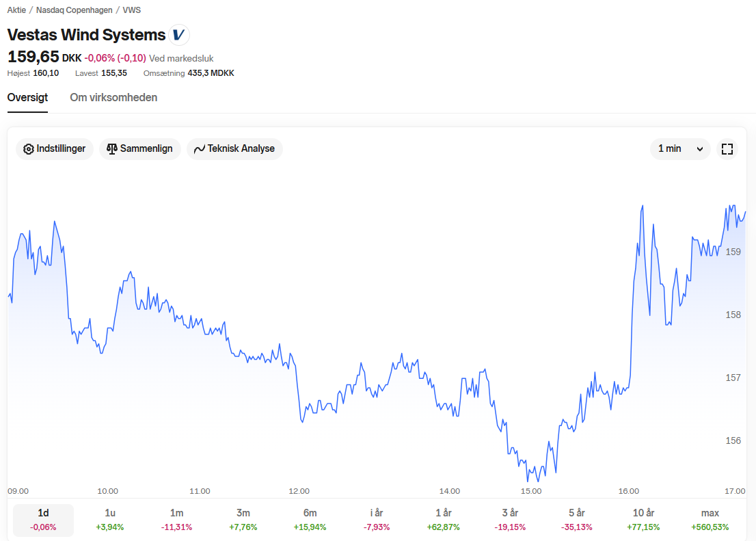Click the 11.00 time axis label
The image size is (756, 541).
pyautogui.click(x=200, y=491)
